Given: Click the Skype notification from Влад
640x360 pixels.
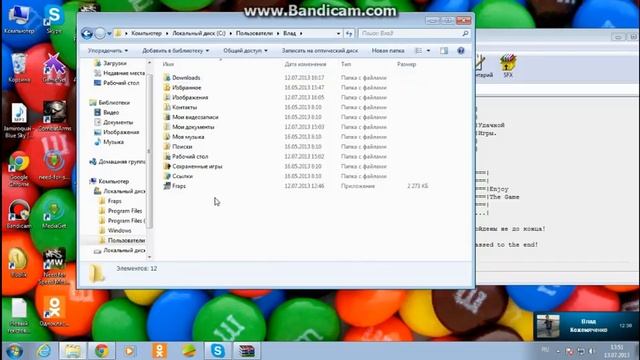Looking at the screenshot, I should pos(586,326).
